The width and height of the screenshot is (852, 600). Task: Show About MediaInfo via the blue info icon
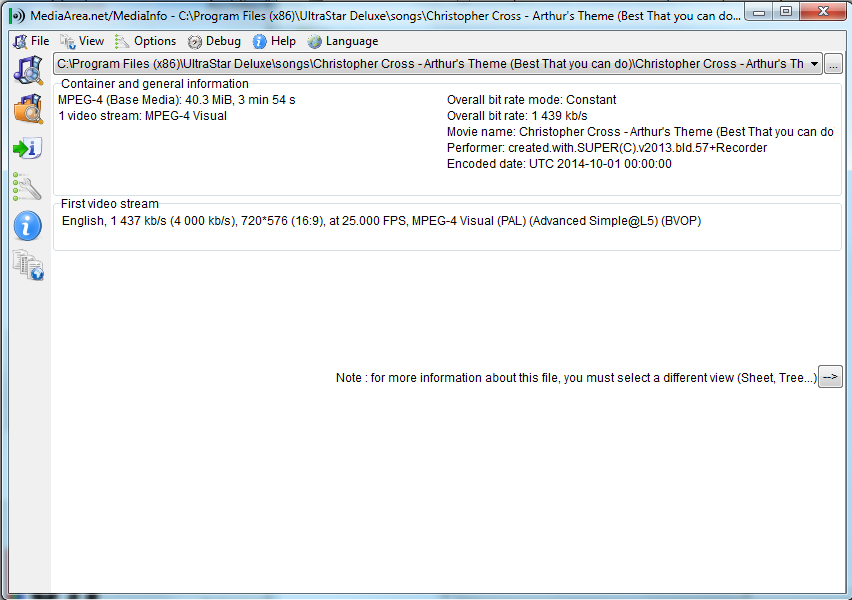point(27,226)
